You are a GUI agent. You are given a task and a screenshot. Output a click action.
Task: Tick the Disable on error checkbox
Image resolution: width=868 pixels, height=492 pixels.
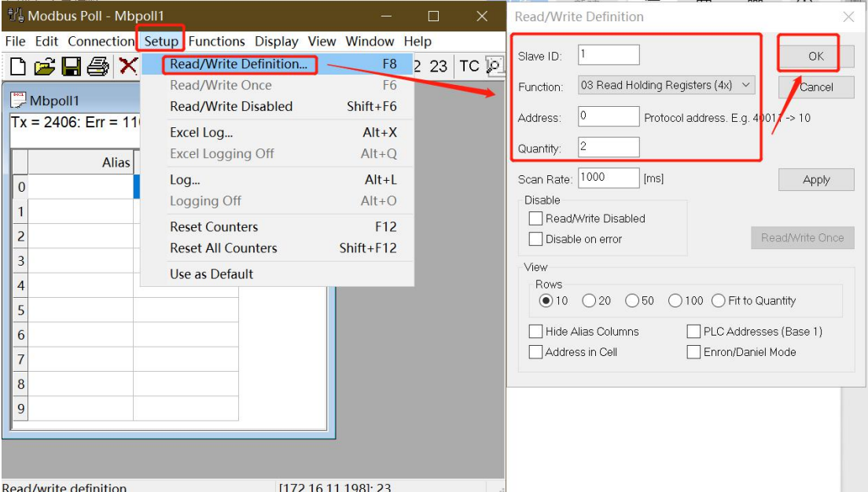click(x=536, y=239)
